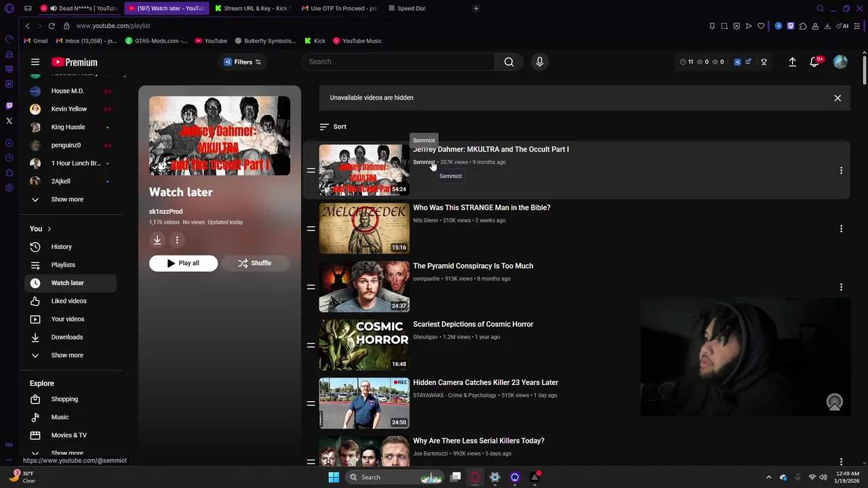This screenshot has height=488, width=868.
Task: Open the taskbar clock showing 12:49 AM
Action: tap(848, 477)
